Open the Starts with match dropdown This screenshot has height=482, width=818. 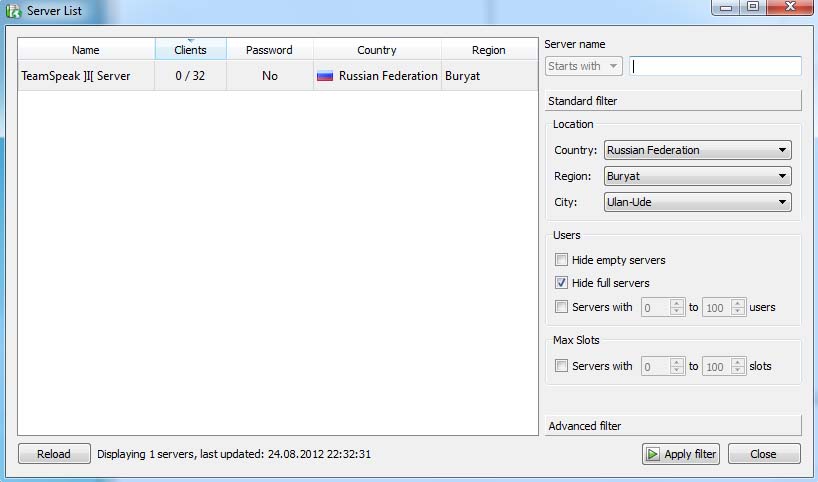[x=584, y=66]
